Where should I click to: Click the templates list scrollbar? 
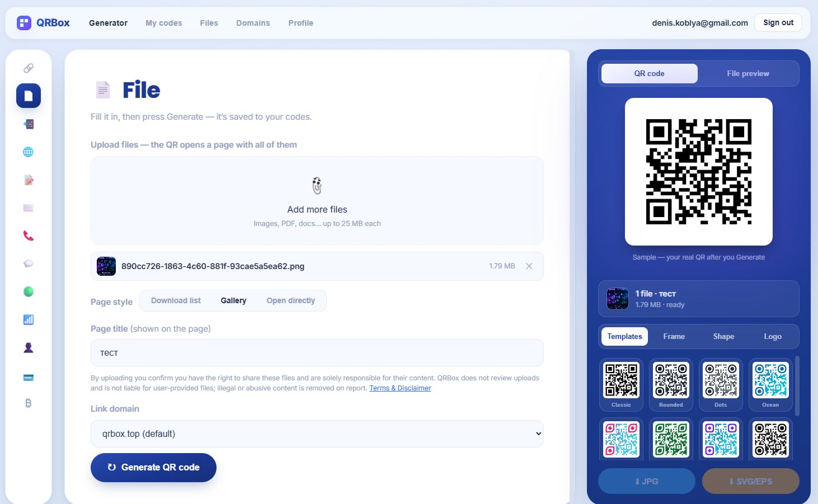797,386
